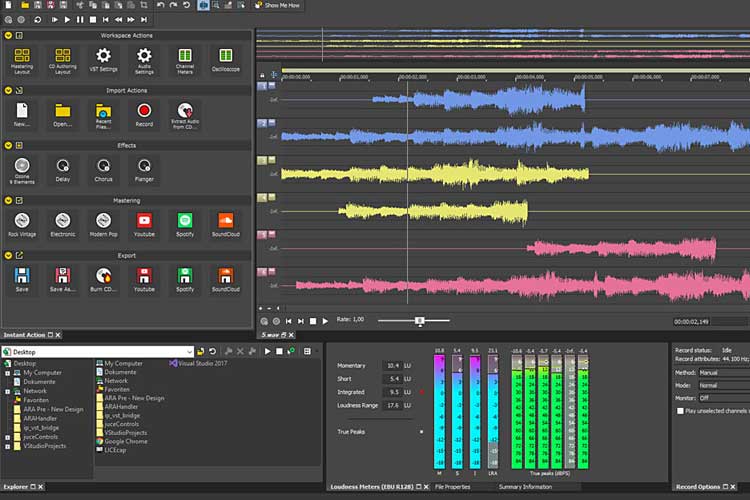750x500 pixels.
Task: Open the Record Method dropdown
Action: [x=723, y=372]
